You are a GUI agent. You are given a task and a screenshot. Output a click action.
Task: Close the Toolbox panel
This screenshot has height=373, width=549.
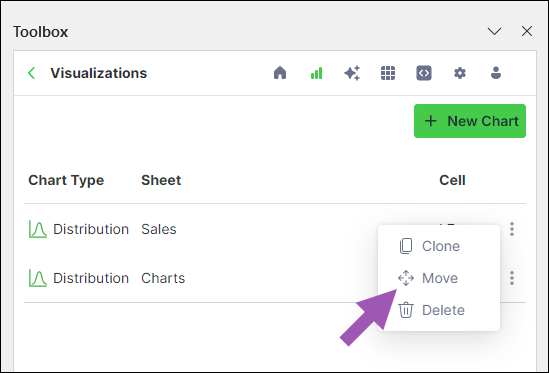coord(527,31)
